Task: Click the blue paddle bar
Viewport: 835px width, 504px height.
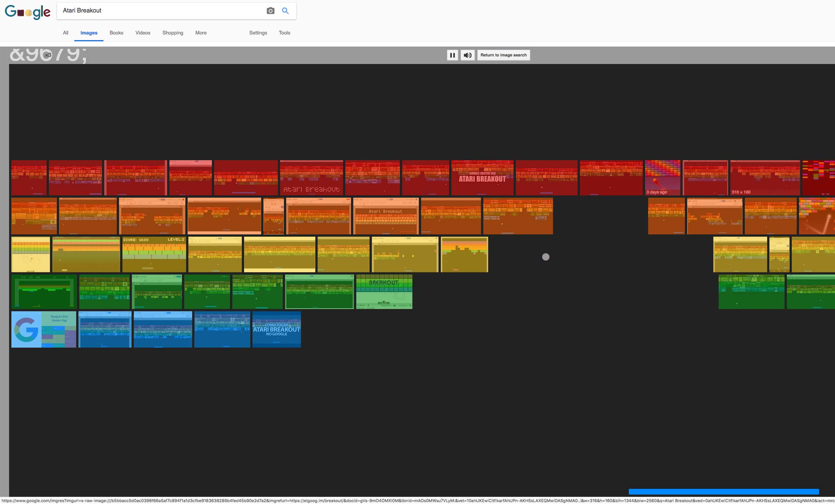Action: [x=724, y=491]
